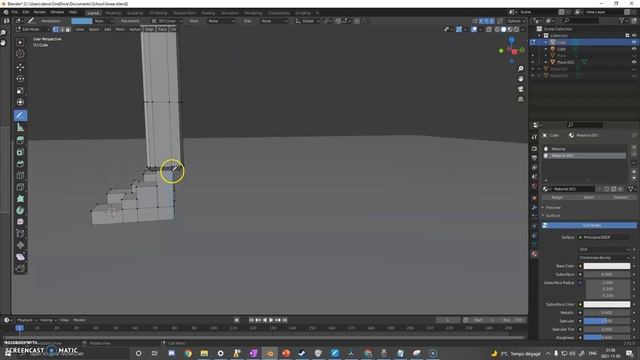The width and height of the screenshot is (640, 360).
Task: Toggle visibility eye for Collection
Action: coord(634,36)
